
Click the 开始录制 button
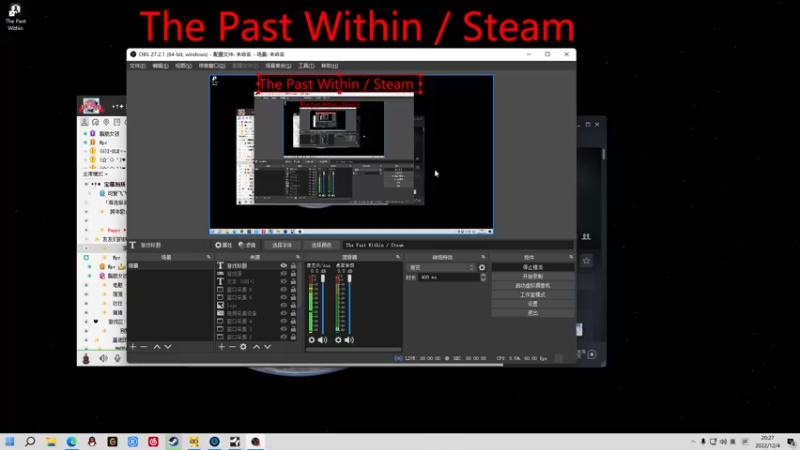point(533,277)
